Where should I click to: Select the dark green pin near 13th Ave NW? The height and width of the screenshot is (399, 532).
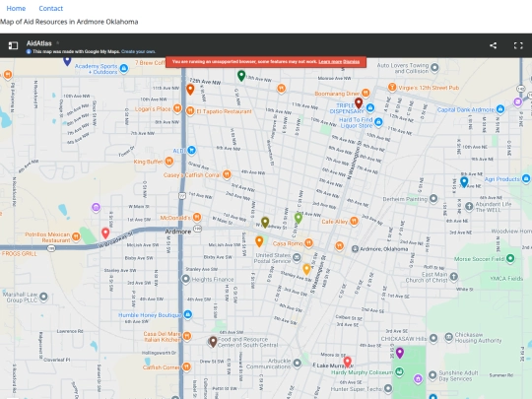[x=241, y=75]
